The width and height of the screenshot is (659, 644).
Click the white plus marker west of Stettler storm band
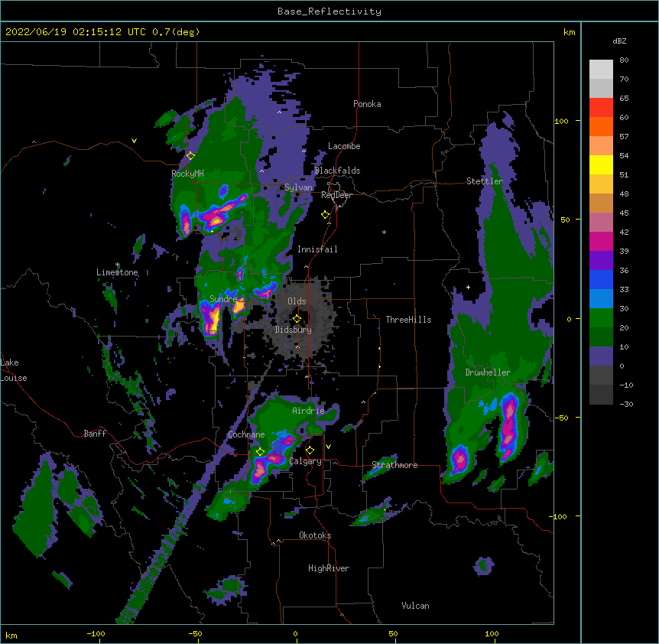(468, 287)
